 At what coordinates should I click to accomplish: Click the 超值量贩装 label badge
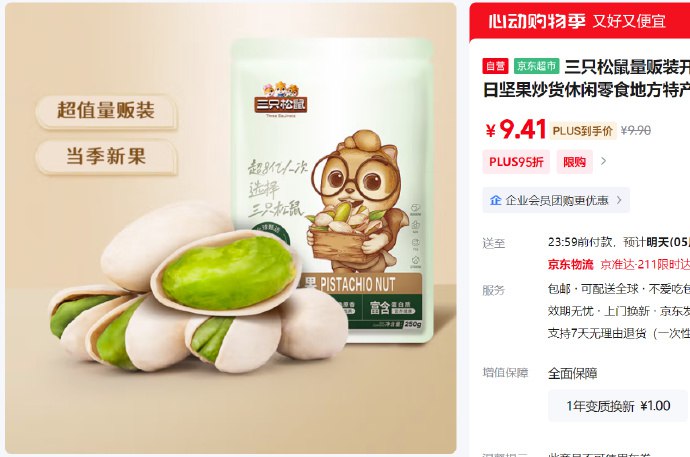pyautogui.click(x=106, y=110)
